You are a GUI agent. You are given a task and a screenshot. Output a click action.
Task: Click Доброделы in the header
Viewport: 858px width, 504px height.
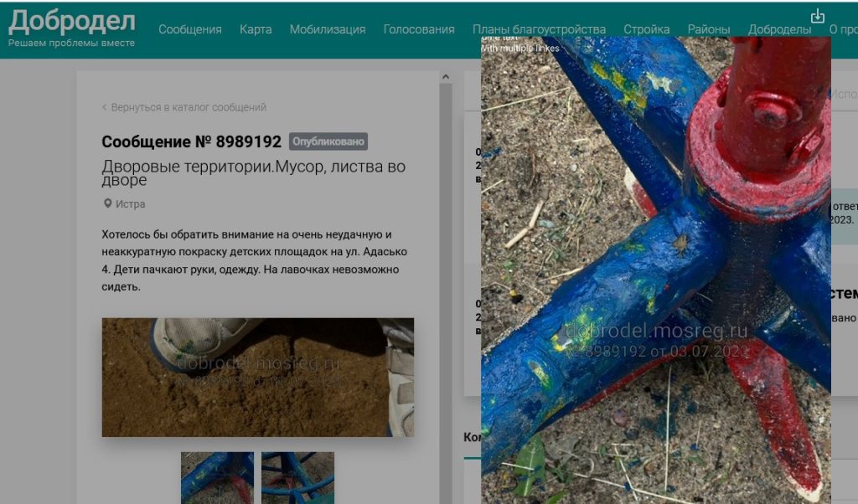[779, 29]
